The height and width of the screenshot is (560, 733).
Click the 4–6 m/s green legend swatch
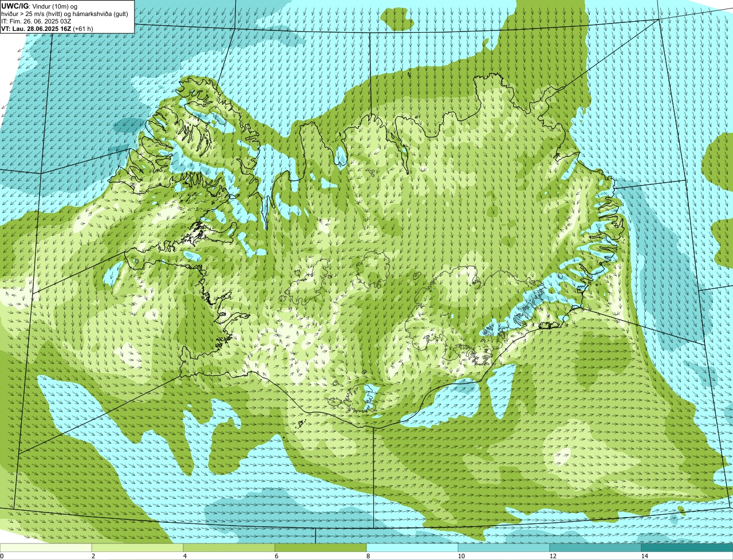[x=229, y=547]
